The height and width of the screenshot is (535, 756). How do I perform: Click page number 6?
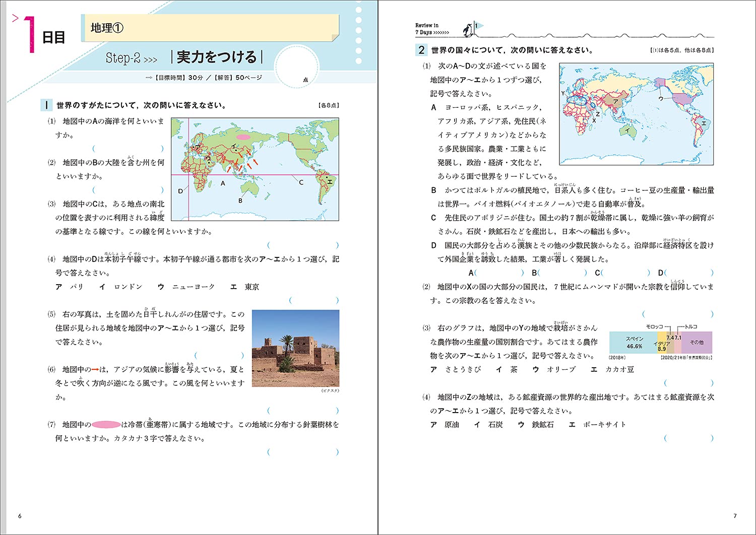pyautogui.click(x=20, y=516)
